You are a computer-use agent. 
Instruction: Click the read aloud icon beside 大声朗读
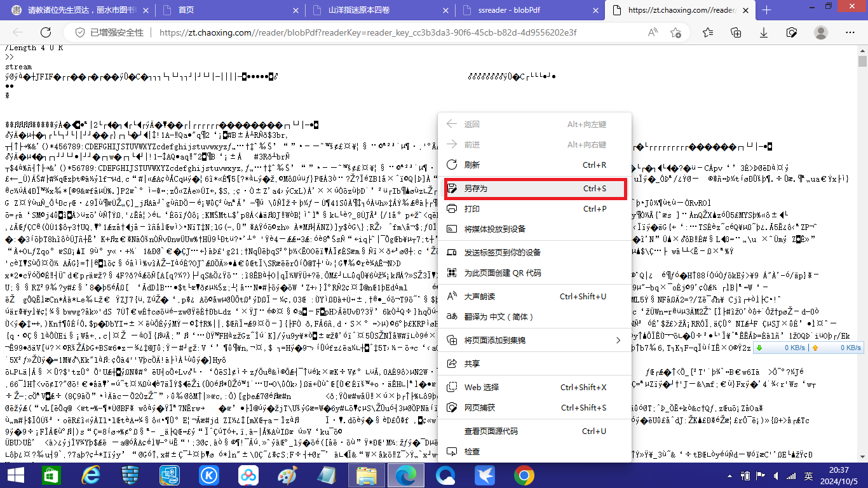[452, 297]
